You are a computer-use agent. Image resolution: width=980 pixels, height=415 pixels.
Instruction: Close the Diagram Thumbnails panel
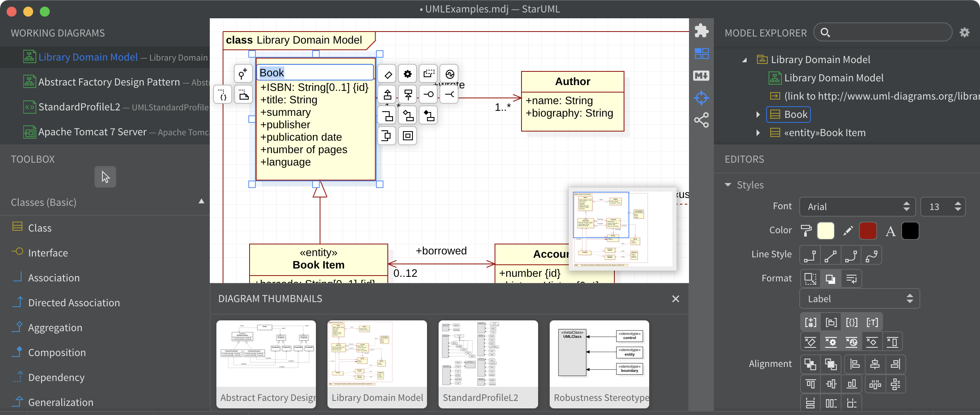point(675,298)
